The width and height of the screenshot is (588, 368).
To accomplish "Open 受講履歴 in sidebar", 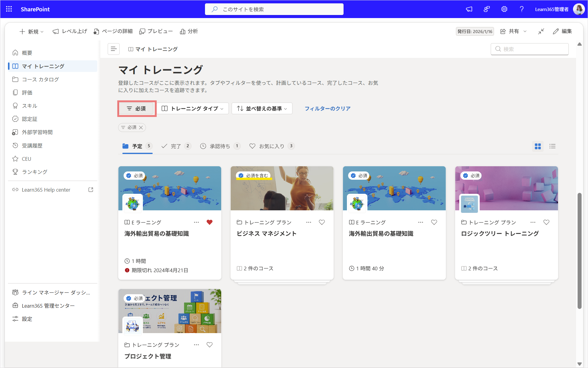I will (x=53, y=145).
